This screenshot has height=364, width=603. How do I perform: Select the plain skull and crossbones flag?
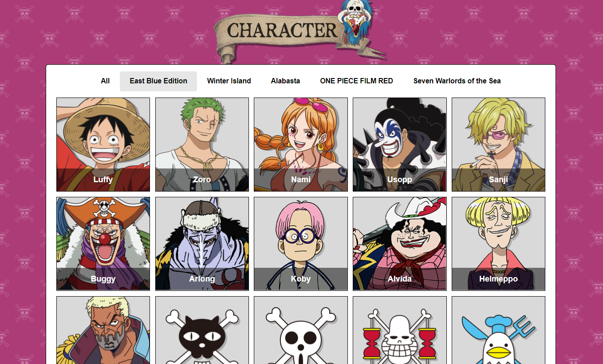[x=301, y=330]
